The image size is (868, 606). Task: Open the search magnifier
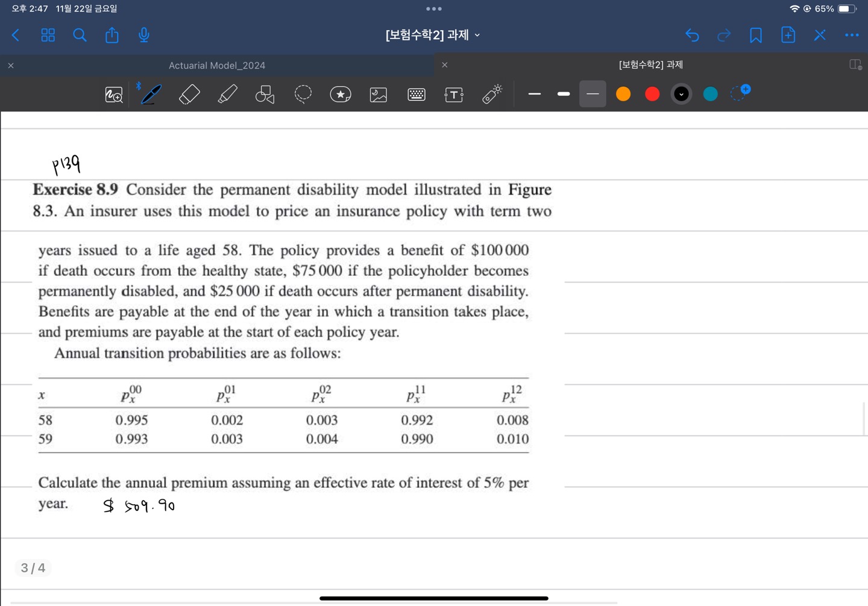[x=80, y=35]
